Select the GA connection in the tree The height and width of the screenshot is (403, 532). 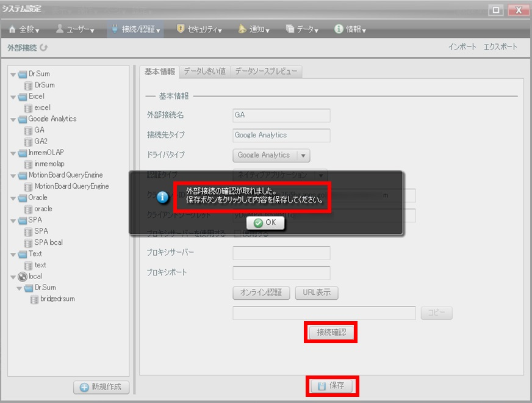pos(40,130)
